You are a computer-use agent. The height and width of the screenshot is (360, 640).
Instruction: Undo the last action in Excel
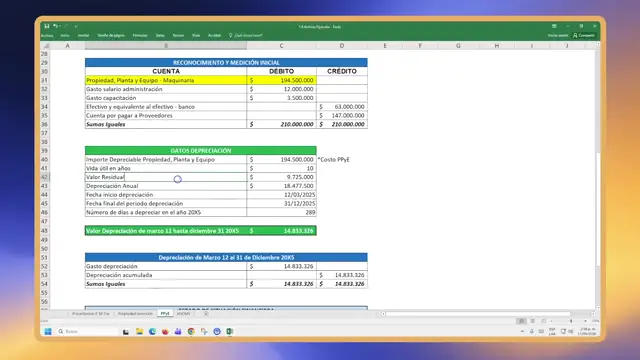(x=55, y=26)
